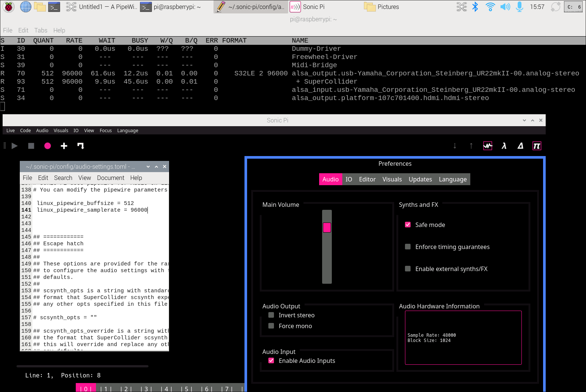
Task: Run the code with Sonic Pi's play button
Action: [x=15, y=146]
